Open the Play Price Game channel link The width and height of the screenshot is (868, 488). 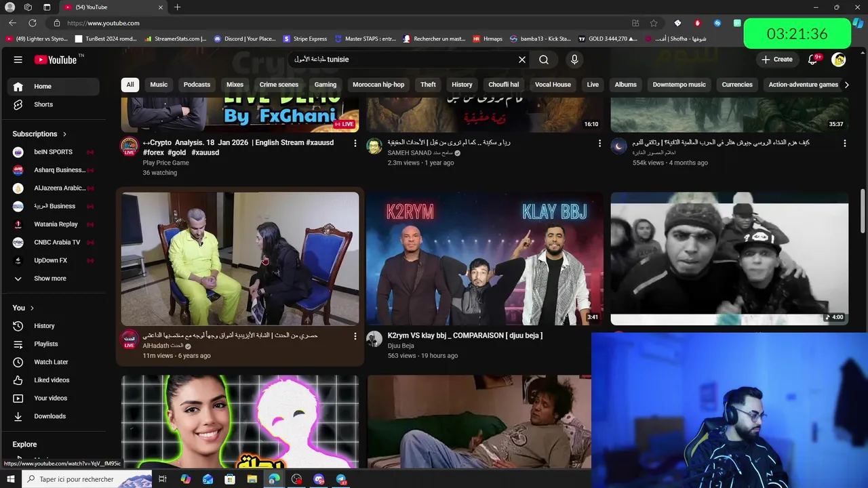click(165, 163)
